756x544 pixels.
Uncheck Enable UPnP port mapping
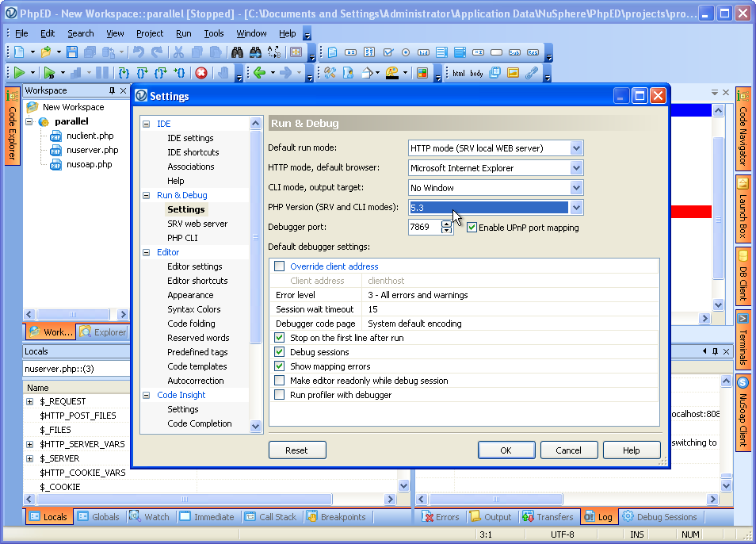click(472, 228)
